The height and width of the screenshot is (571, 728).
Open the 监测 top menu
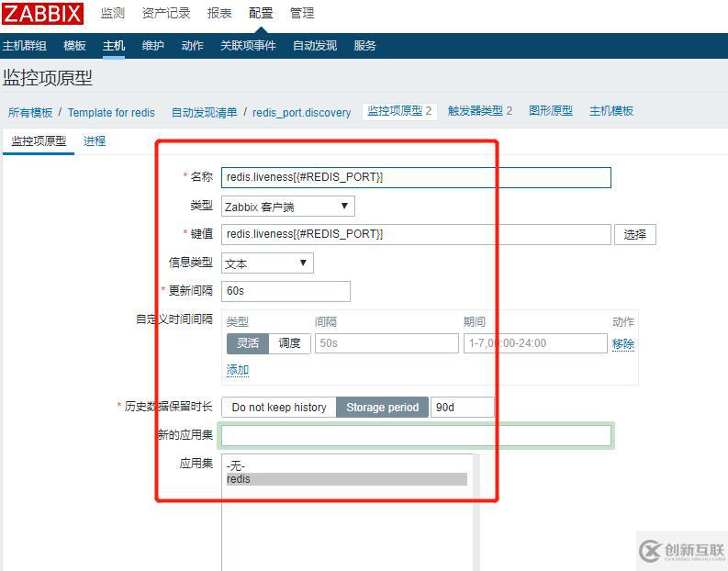click(113, 13)
